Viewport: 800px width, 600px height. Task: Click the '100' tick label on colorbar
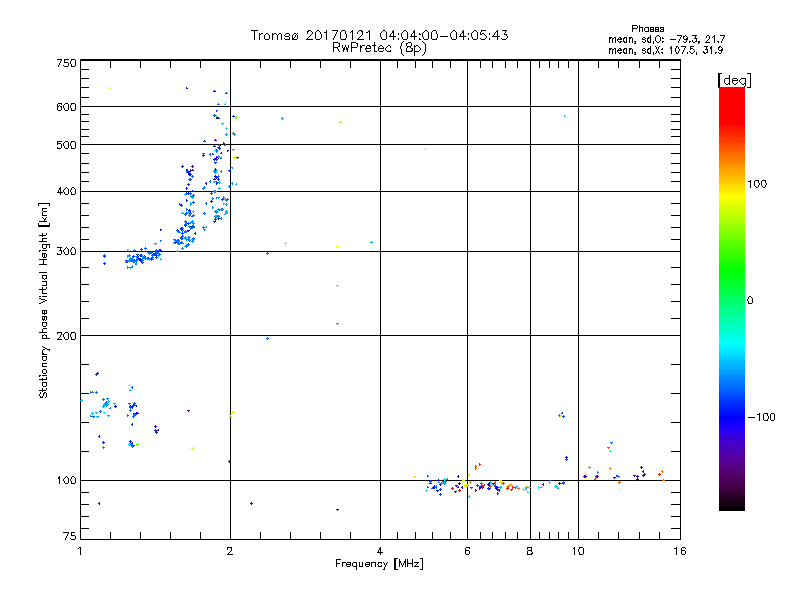(757, 184)
